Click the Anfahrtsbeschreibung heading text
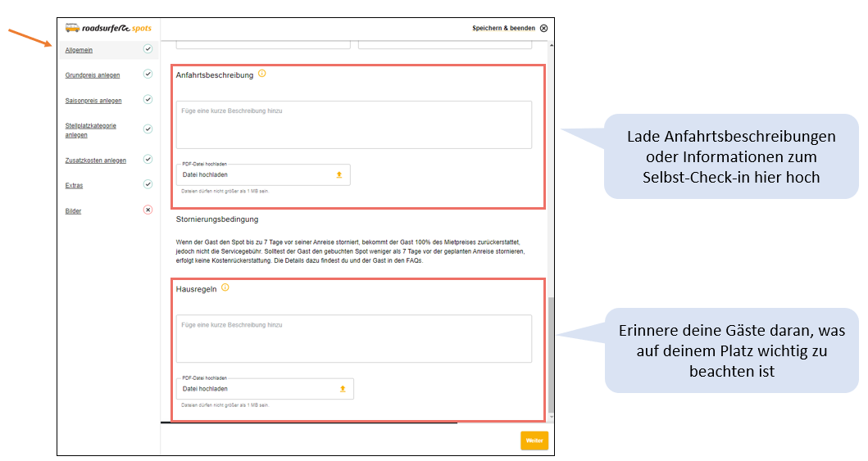The width and height of the screenshot is (868, 461). click(215, 75)
